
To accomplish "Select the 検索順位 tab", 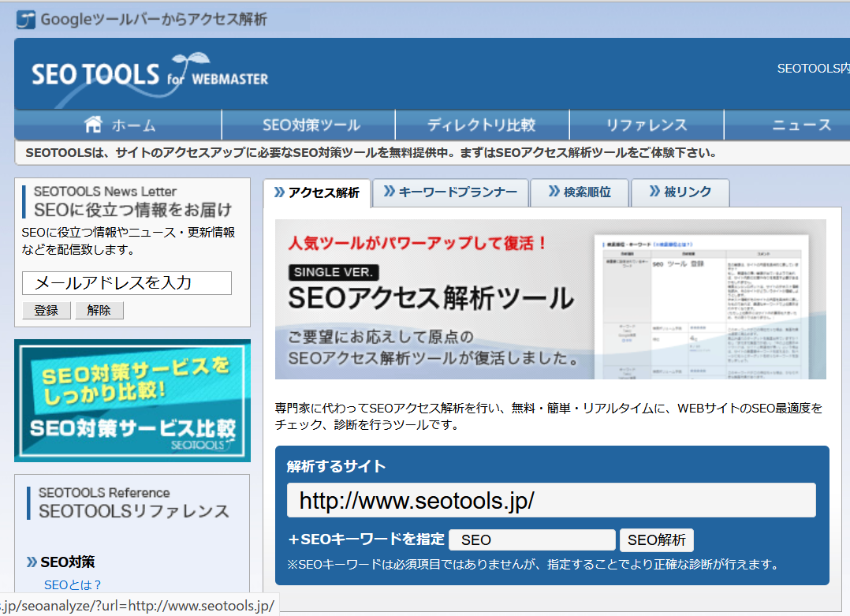I will 580,192.
